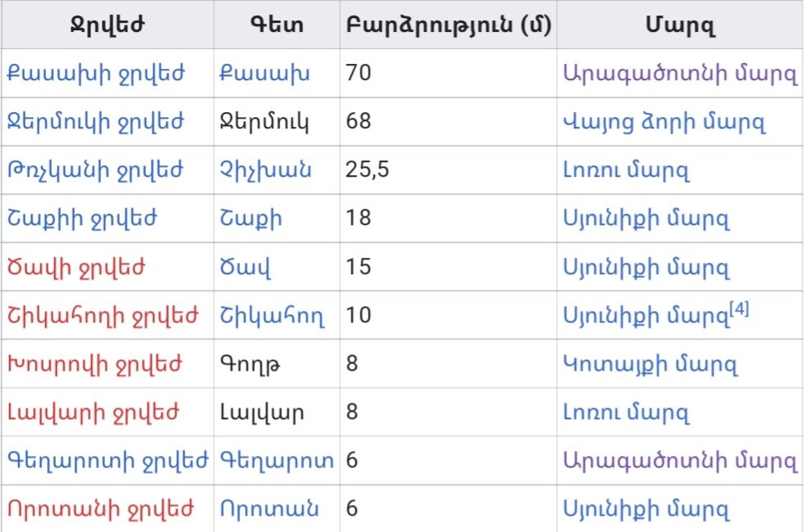The image size is (804, 532).
Task: Open the red Խոսրովի ջրվեժ link
Action: pyautogui.click(x=97, y=363)
